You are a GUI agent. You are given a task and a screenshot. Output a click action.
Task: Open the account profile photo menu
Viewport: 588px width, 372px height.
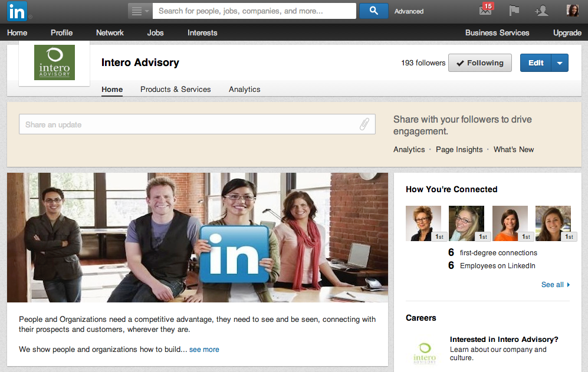[573, 11]
